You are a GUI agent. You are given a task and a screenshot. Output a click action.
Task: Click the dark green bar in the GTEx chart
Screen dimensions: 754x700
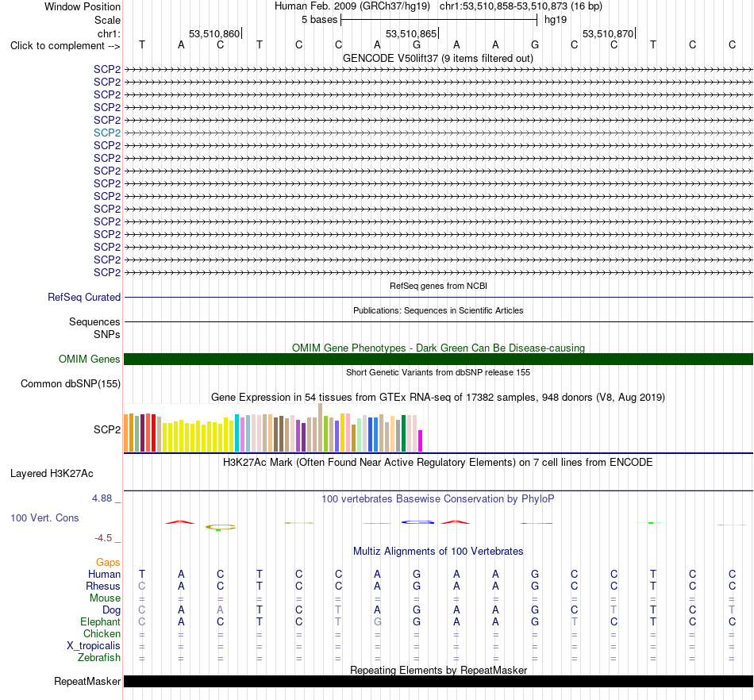(x=403, y=433)
